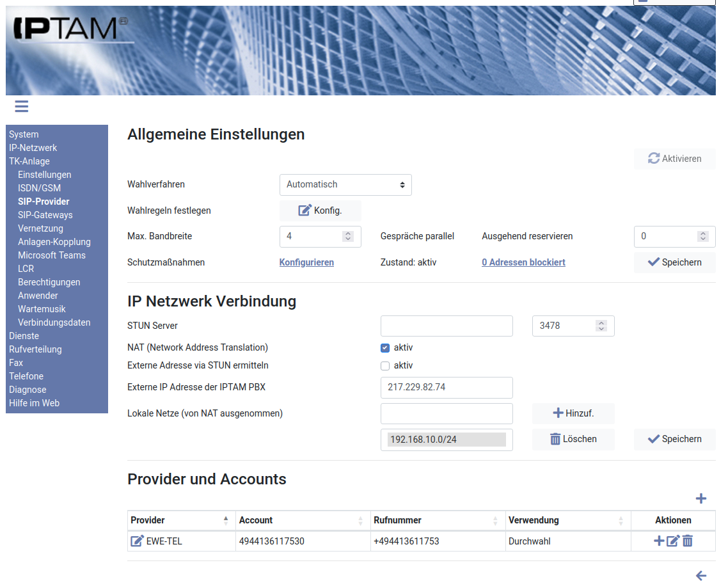Delete EWE-TEL account via trash icon
This screenshot has height=588, width=728.
point(688,541)
